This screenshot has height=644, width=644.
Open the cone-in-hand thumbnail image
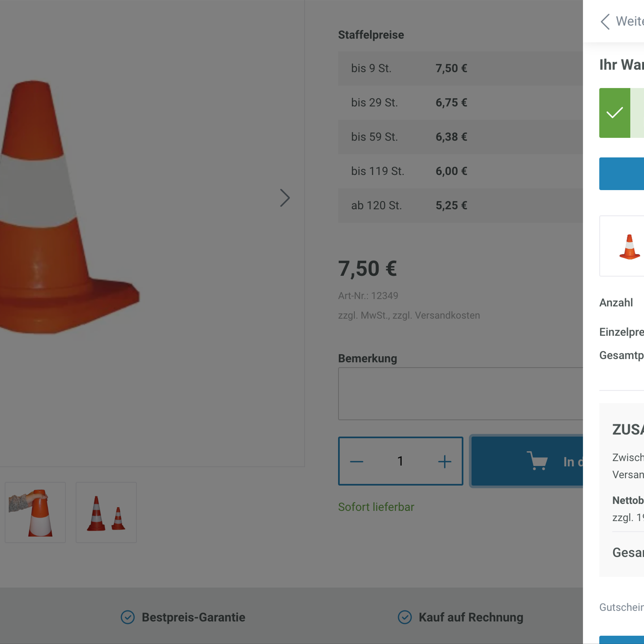coord(35,512)
